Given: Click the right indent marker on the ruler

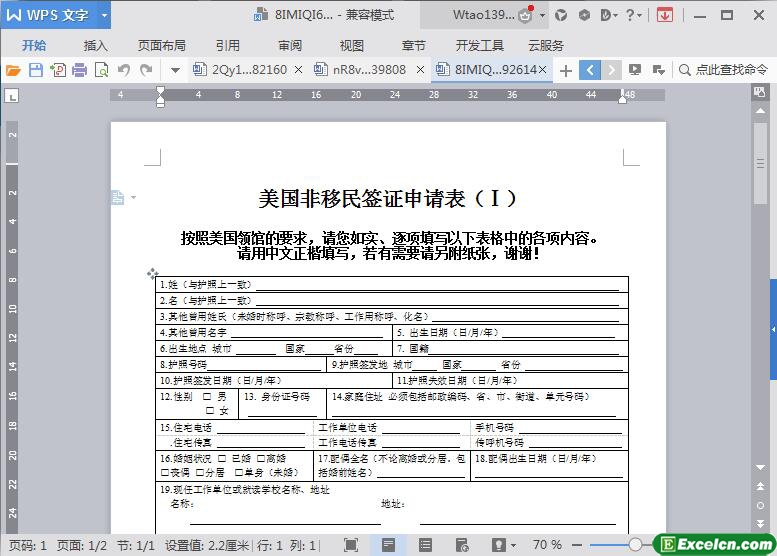Looking at the screenshot, I should (622, 99).
